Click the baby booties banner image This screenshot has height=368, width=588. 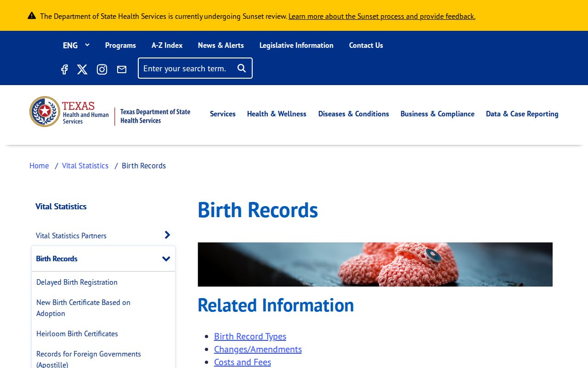(x=375, y=264)
